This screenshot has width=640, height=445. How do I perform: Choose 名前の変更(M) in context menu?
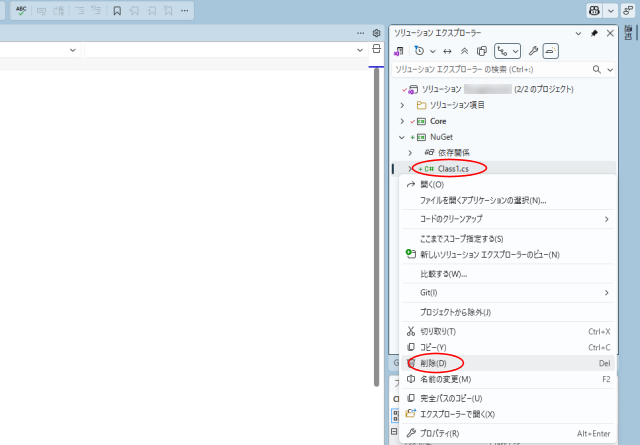pos(445,379)
